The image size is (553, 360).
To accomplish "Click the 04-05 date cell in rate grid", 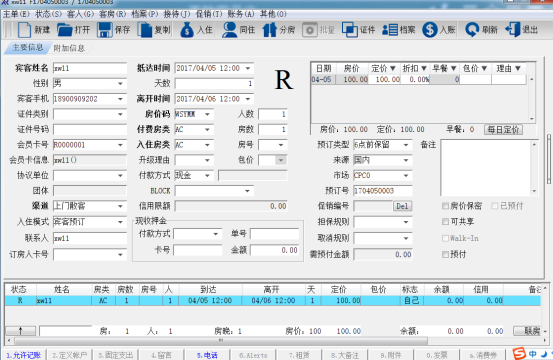I will click(322, 79).
